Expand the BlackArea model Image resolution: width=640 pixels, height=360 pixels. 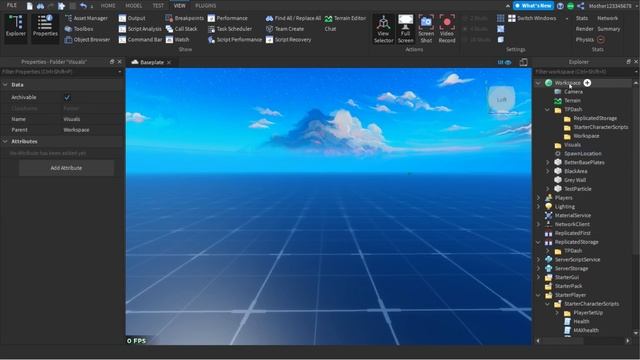tap(547, 171)
